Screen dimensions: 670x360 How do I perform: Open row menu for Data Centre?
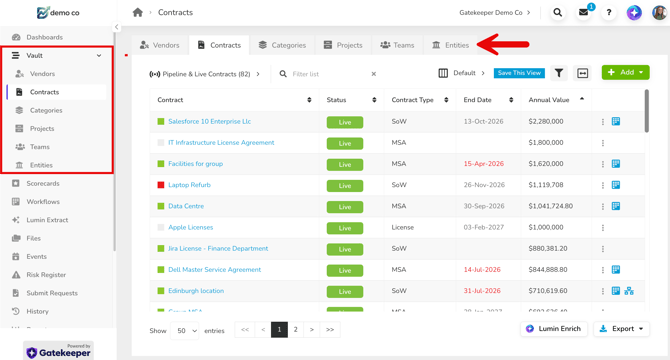(x=603, y=206)
